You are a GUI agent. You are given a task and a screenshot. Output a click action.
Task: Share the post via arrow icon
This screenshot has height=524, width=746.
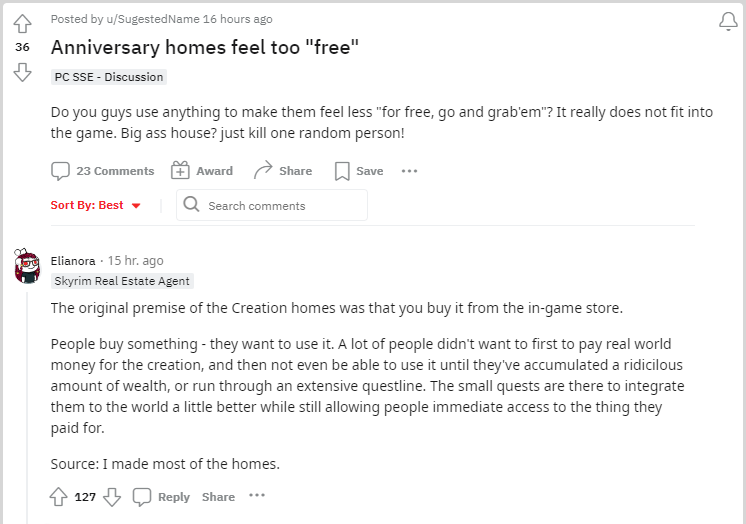(x=283, y=171)
